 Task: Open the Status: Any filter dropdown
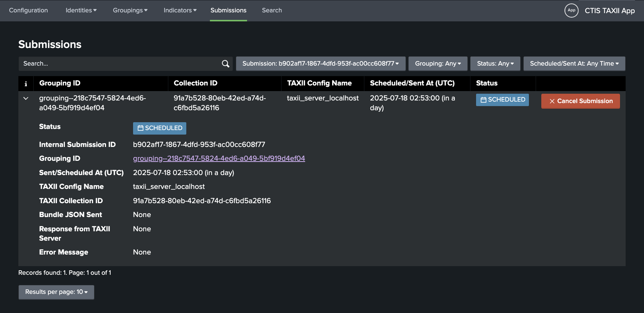495,64
